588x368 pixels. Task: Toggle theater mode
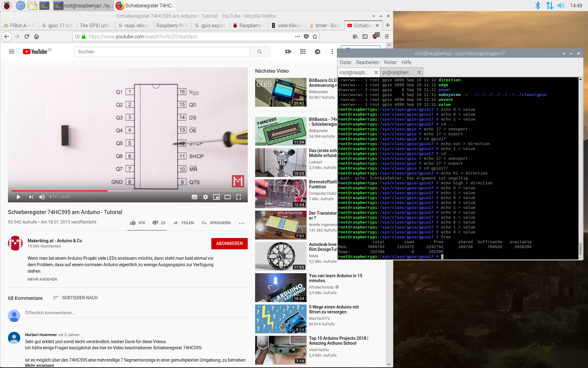pos(228,197)
